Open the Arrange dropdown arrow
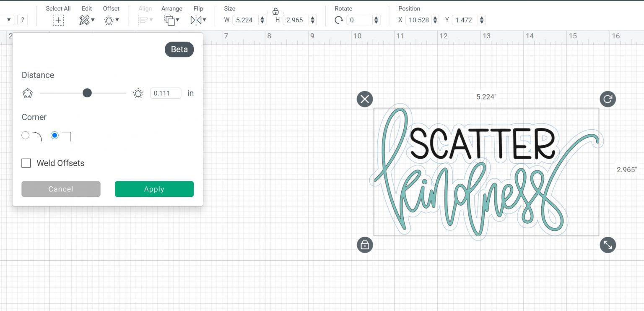 click(x=178, y=20)
